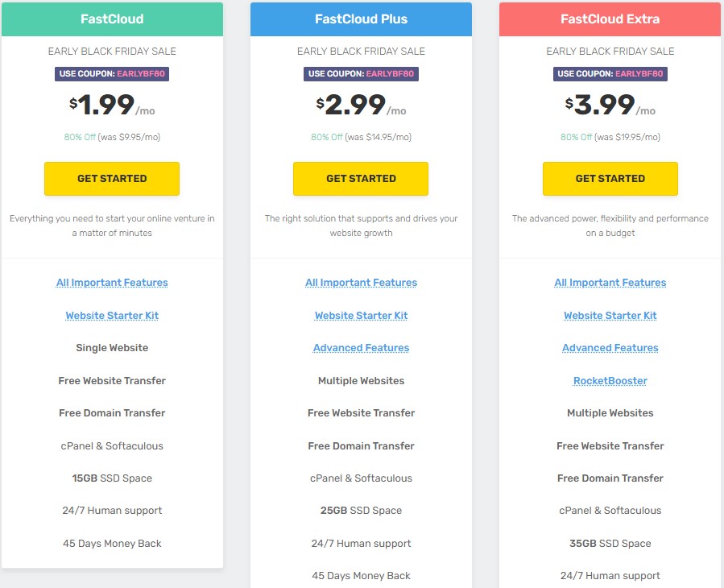Open All Important Features in FastCloud Plus
This screenshot has height=588, width=724.
pos(361,283)
